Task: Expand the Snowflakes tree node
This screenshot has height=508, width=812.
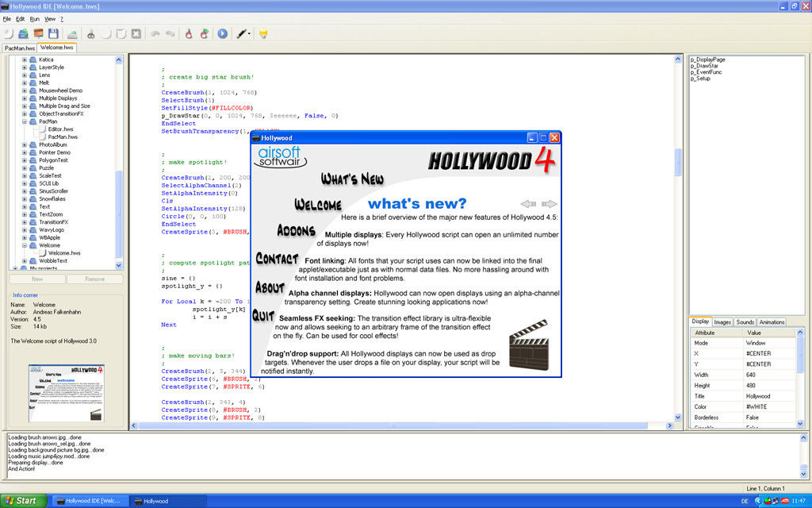Action: click(x=25, y=199)
